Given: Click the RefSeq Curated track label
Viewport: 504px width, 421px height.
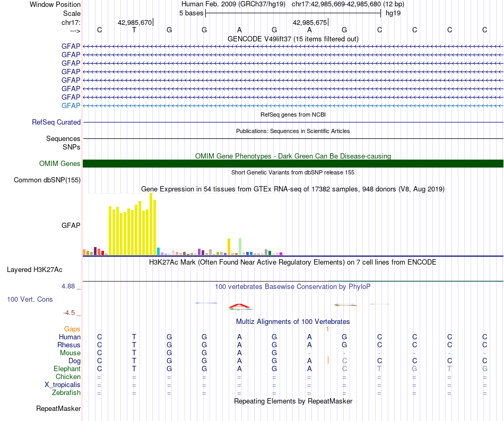Looking at the screenshot, I should [56, 122].
